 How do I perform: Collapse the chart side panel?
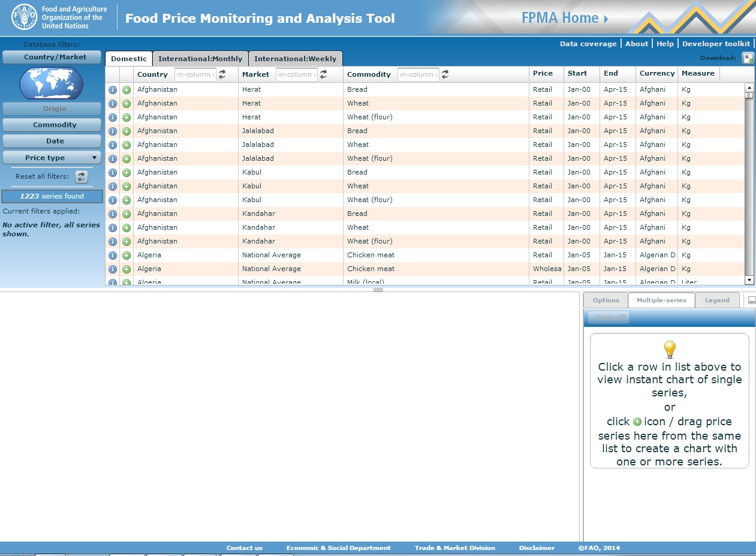pyautogui.click(x=752, y=300)
